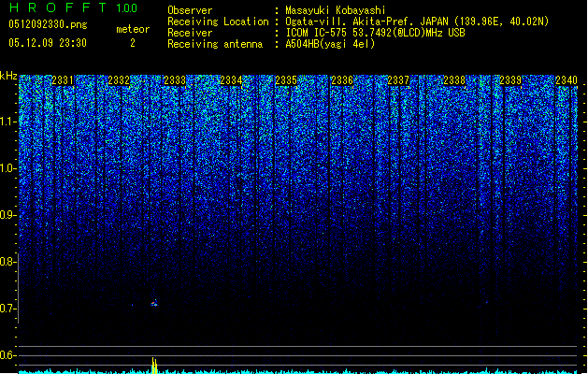The width and height of the screenshot is (588, 374).
Task: Click the Receiving antenna label
Action: tap(215, 44)
